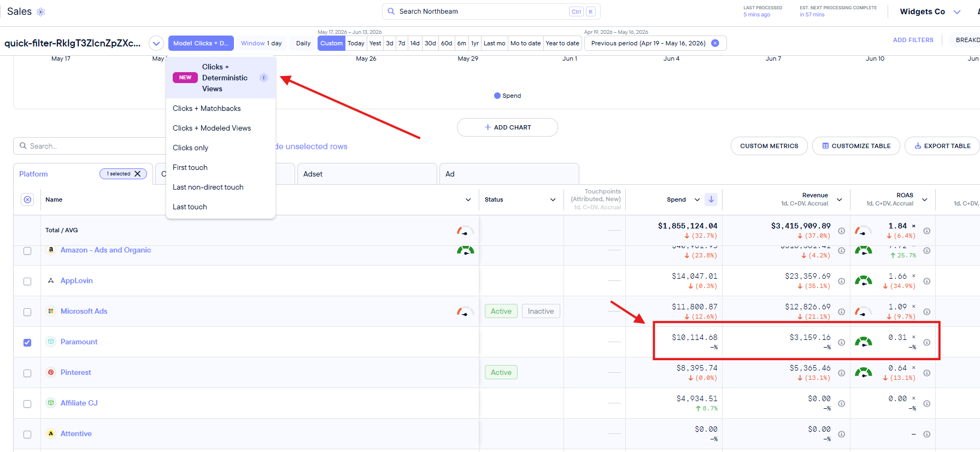Click the Pinterest platform logo icon

[51, 372]
